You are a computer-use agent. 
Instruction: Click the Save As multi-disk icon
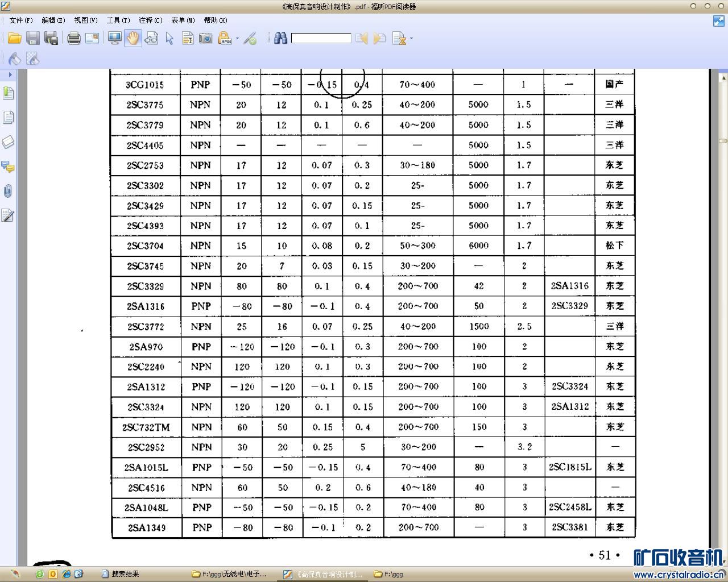click(x=51, y=38)
